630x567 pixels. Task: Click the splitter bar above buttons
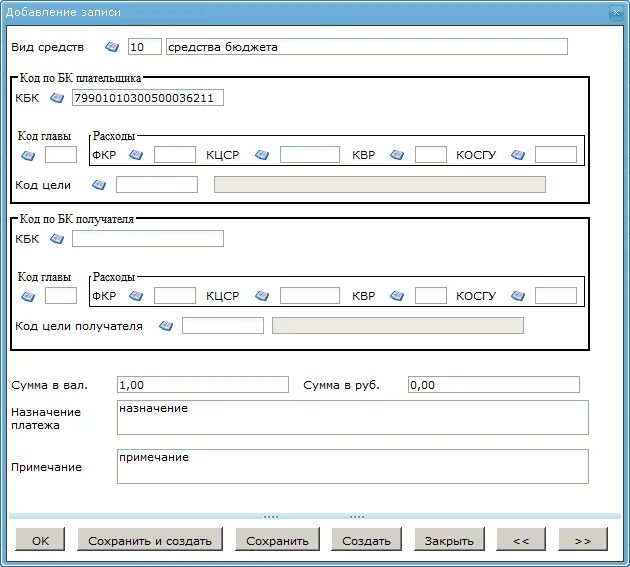[315, 516]
